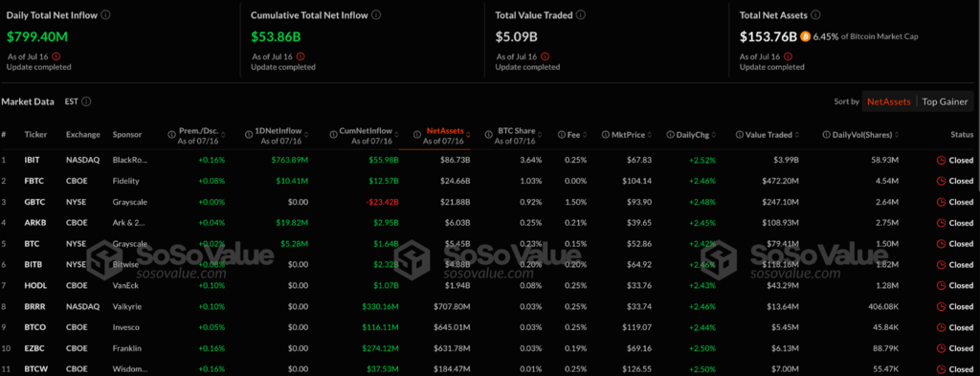This screenshot has width=980, height=376.
Task: Click BTCO's $119.07 market price cell
Action: (636, 327)
